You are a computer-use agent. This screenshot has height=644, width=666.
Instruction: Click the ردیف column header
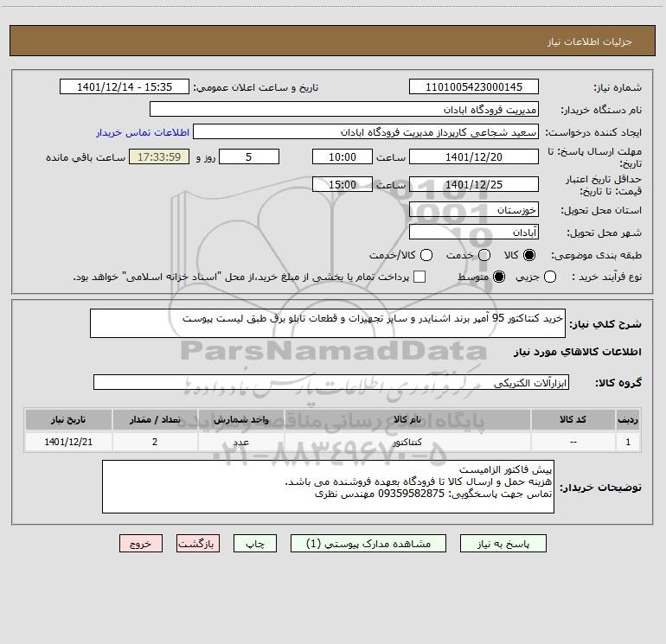[628, 419]
